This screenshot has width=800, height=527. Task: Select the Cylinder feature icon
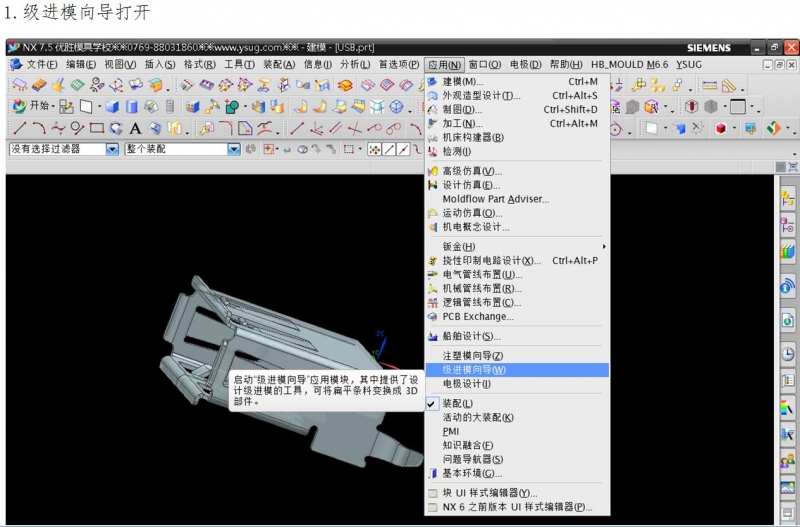pos(132,107)
